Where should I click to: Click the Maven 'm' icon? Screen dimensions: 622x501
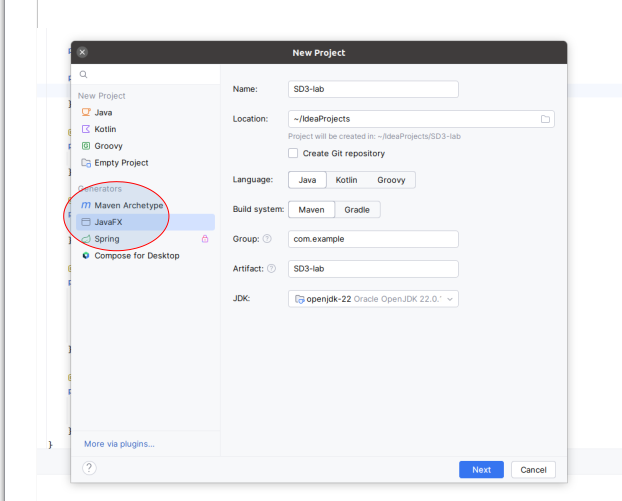pos(86,205)
